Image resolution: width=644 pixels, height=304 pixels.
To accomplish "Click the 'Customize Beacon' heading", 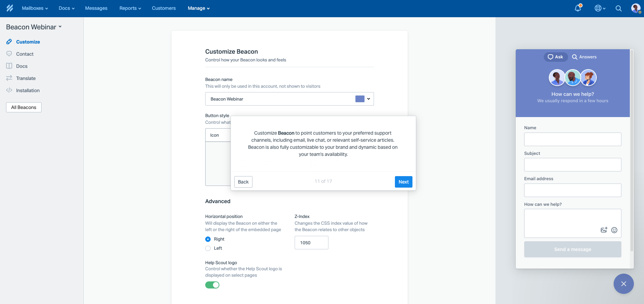I will (232, 52).
